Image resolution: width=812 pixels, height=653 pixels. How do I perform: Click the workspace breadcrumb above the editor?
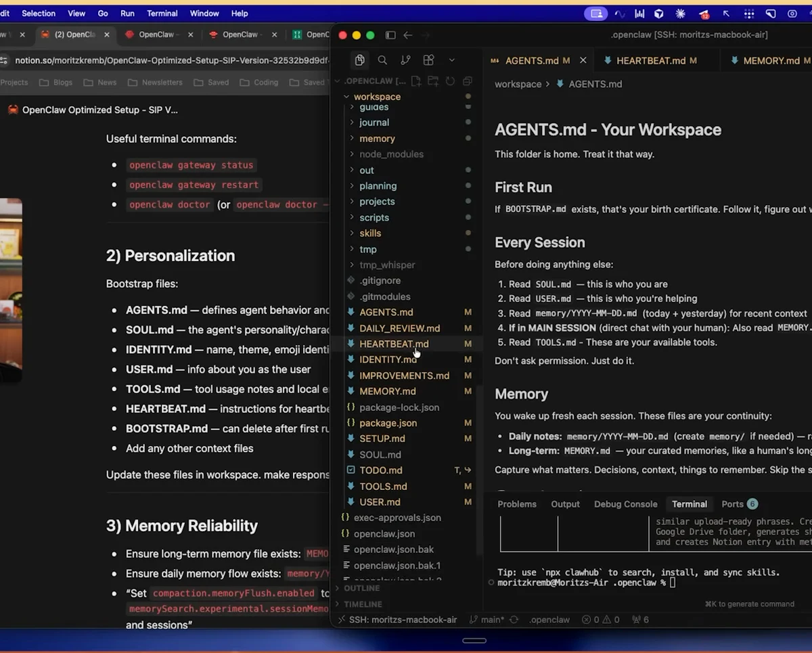(x=518, y=84)
